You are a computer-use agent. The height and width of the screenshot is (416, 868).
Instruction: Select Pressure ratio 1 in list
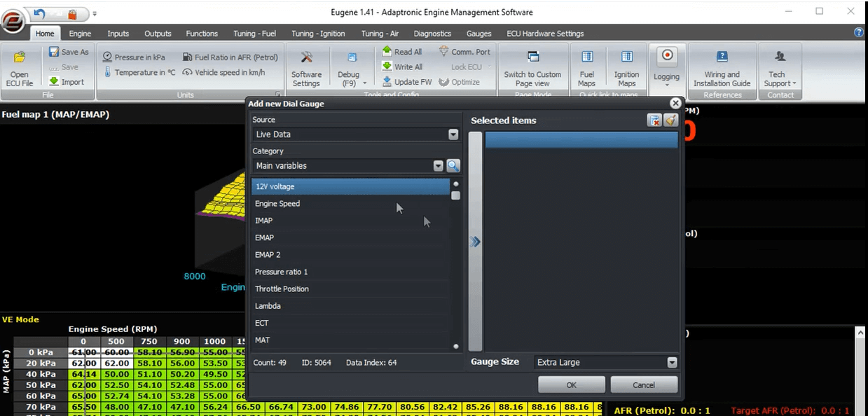350,272
